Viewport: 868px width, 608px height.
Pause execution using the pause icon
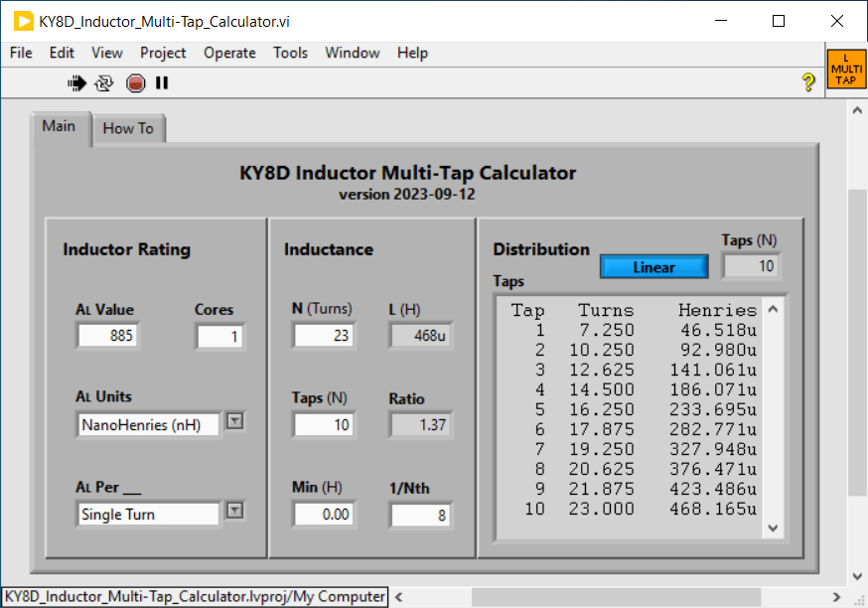click(161, 83)
